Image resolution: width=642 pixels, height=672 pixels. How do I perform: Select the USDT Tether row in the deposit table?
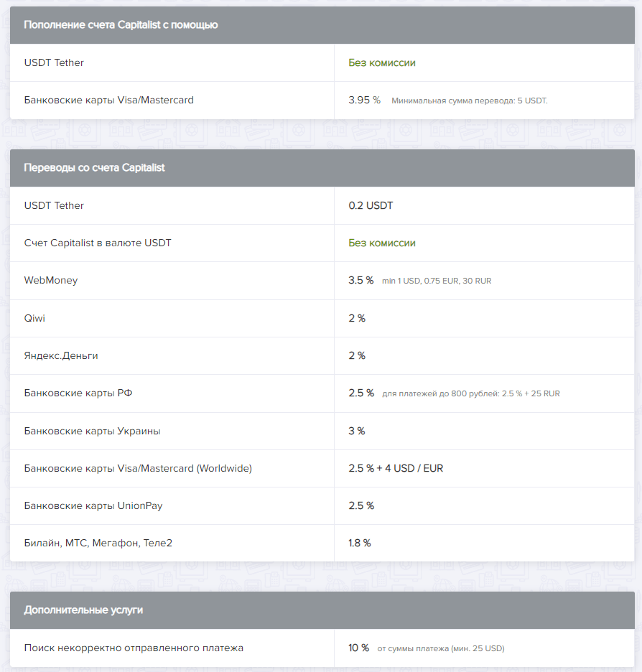coord(322,62)
